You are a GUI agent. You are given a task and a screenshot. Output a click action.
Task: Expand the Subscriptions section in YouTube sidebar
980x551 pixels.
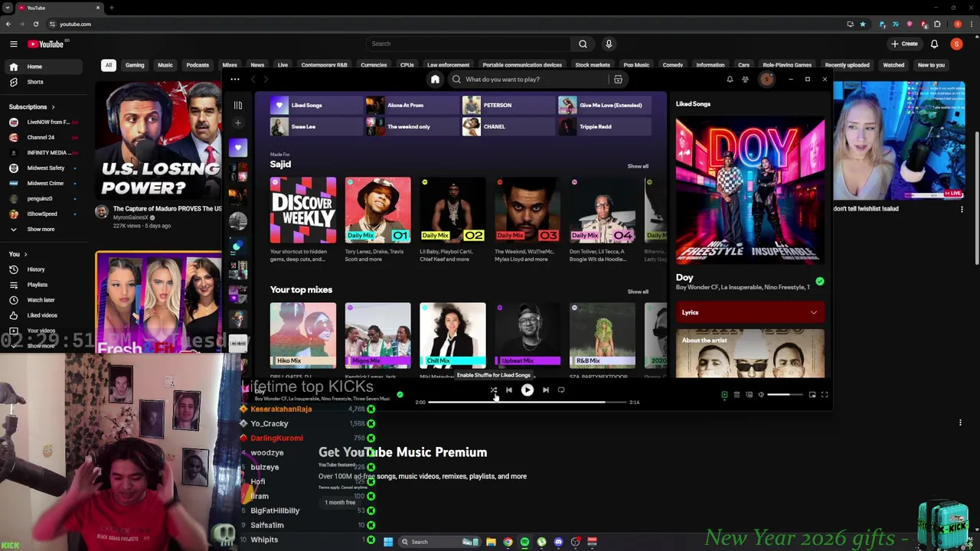click(31, 106)
